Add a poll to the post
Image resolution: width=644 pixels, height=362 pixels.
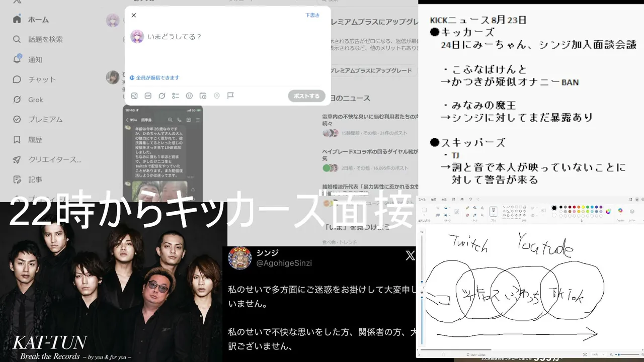tap(176, 96)
